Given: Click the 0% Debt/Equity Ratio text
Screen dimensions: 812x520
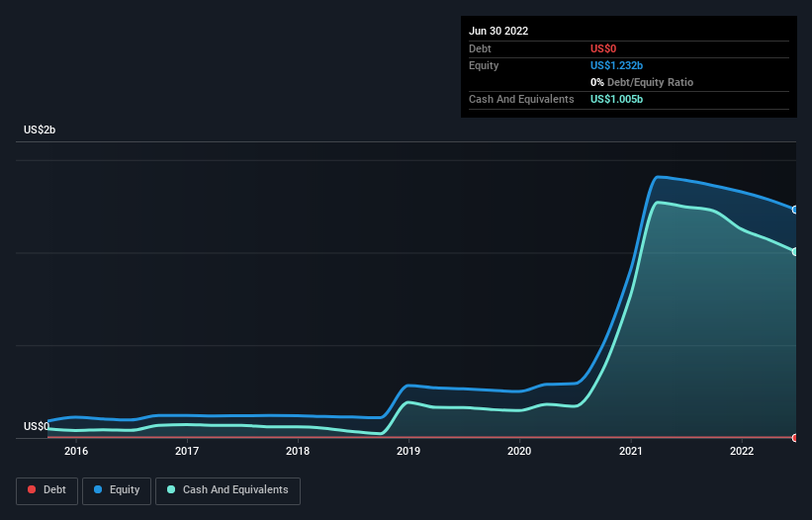Looking at the screenshot, I should coord(642,82).
